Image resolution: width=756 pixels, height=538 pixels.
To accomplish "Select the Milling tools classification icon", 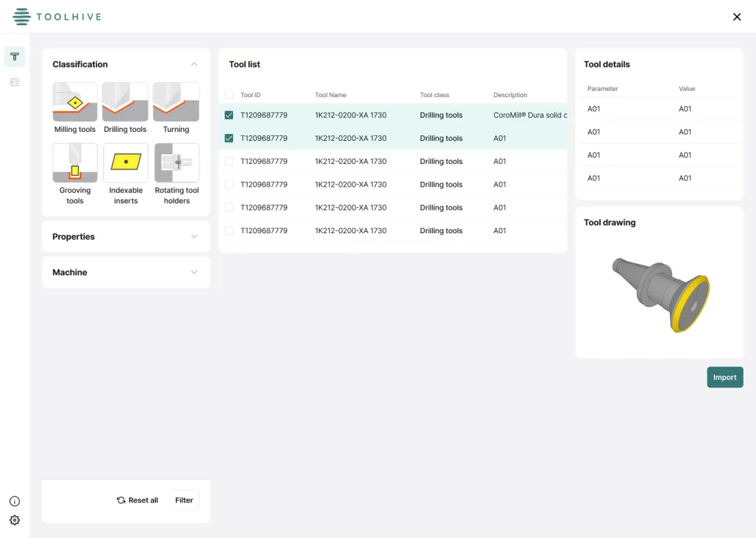I will click(74, 101).
